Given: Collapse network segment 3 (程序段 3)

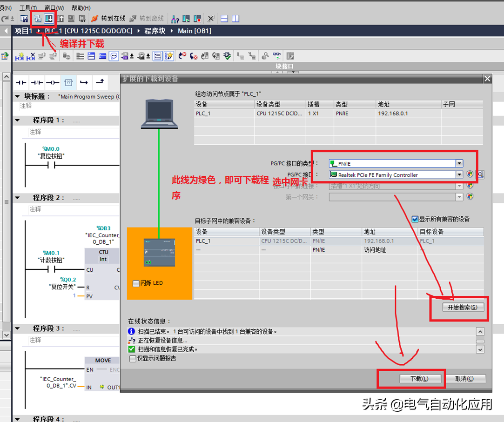Looking at the screenshot, I should tap(17, 328).
